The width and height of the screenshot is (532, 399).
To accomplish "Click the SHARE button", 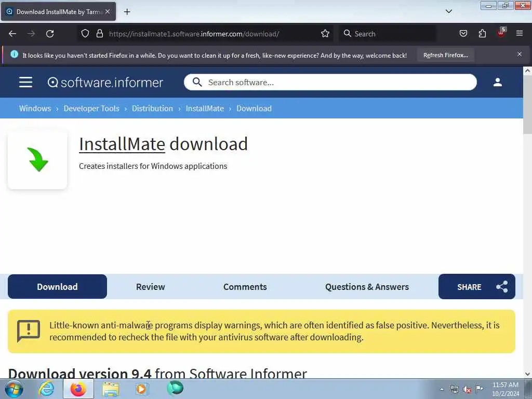I will pyautogui.click(x=477, y=287).
